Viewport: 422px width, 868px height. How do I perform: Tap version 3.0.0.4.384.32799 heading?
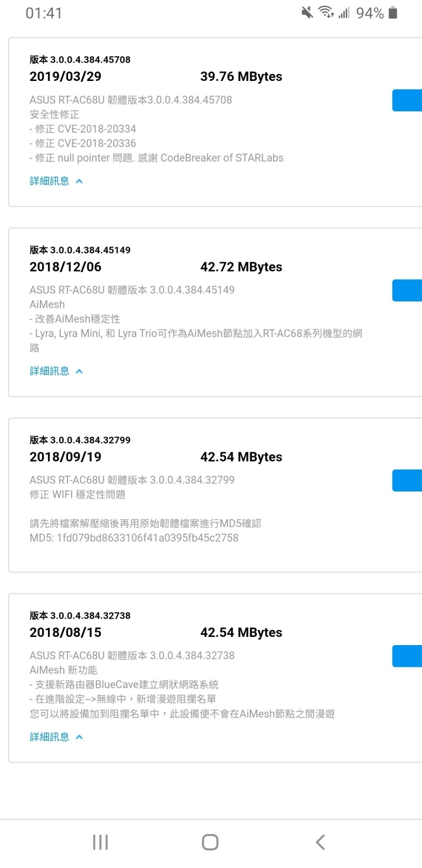pyautogui.click(x=80, y=440)
